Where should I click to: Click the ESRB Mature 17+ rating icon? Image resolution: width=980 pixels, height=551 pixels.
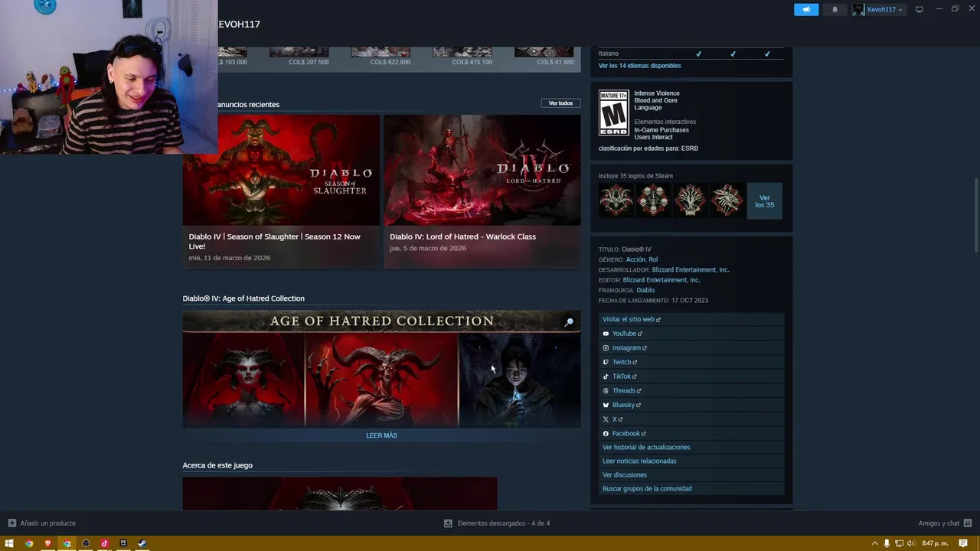point(613,112)
